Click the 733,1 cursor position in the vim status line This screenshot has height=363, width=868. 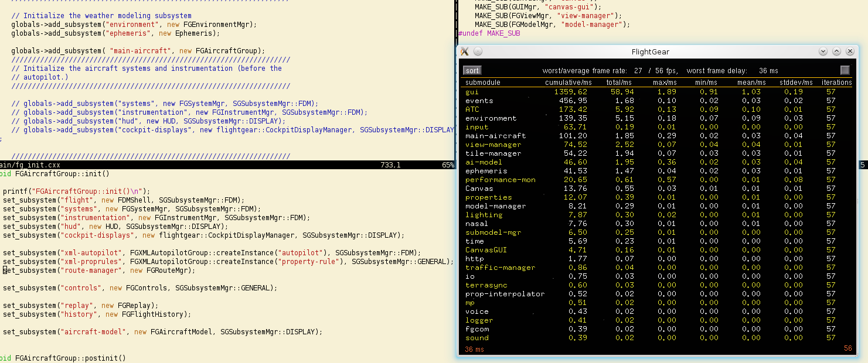[390, 165]
